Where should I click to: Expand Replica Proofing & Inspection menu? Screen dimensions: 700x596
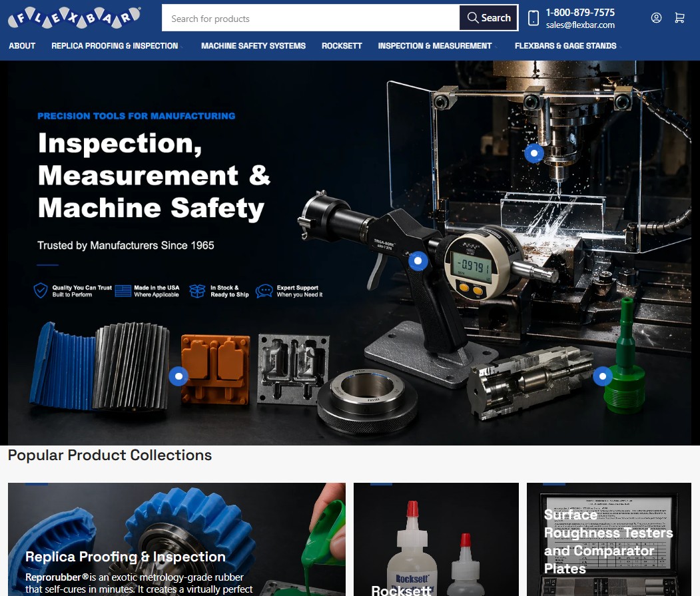(x=117, y=45)
